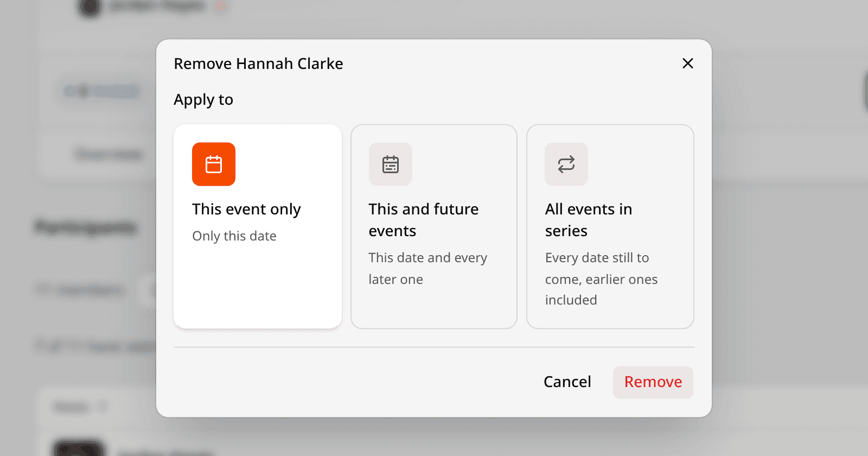Select the 'This event only' option

pos(258,226)
